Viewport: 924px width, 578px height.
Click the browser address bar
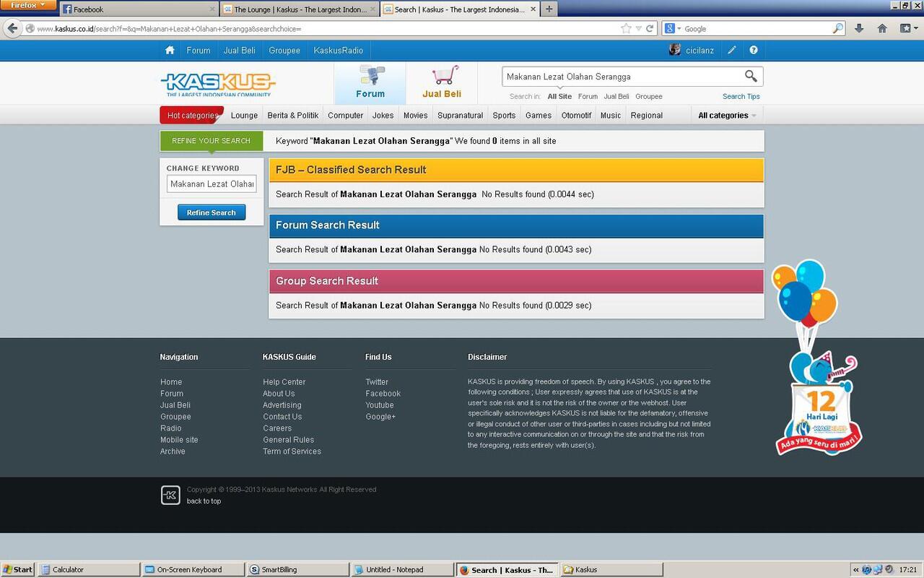pos(325,29)
